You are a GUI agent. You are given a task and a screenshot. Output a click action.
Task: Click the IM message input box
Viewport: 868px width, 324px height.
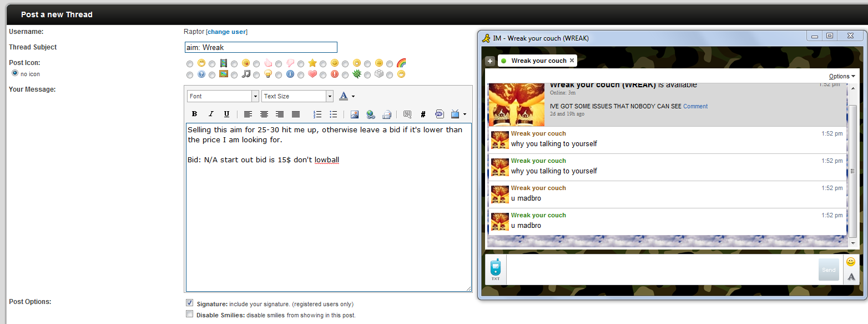[662, 270]
